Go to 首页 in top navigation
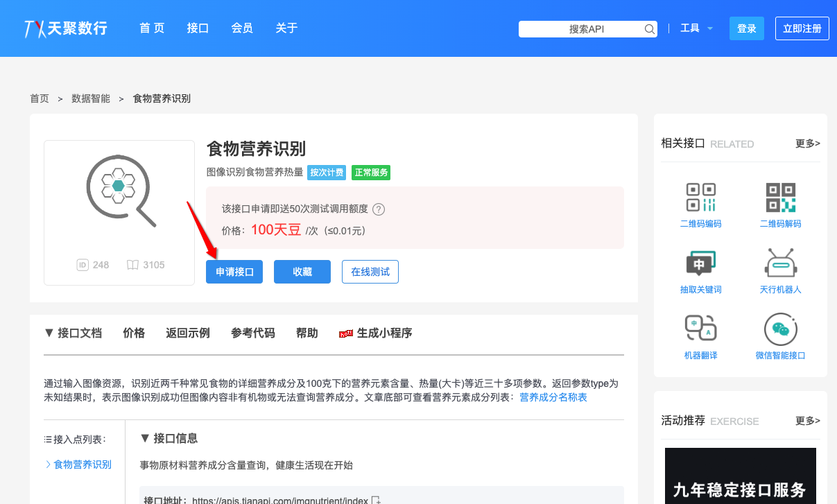837x504 pixels. [x=152, y=28]
